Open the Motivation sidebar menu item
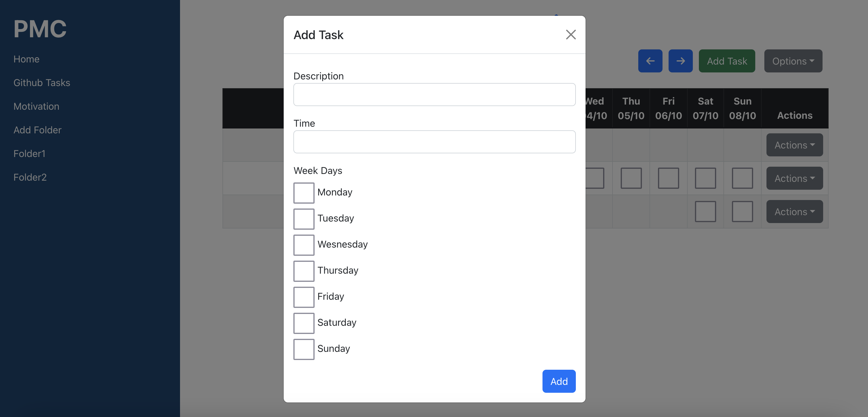The image size is (868, 417). coord(36,106)
